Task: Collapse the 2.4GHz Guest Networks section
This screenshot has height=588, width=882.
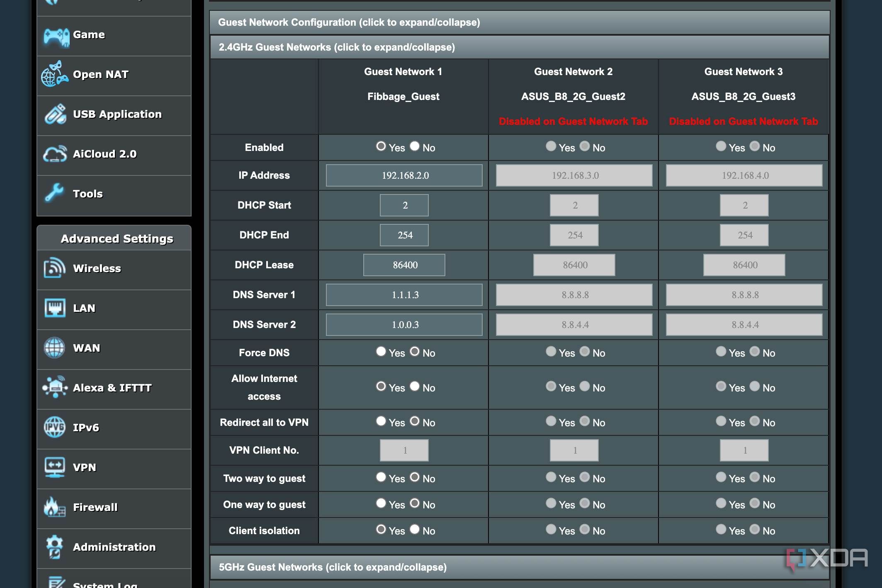Action: click(336, 47)
